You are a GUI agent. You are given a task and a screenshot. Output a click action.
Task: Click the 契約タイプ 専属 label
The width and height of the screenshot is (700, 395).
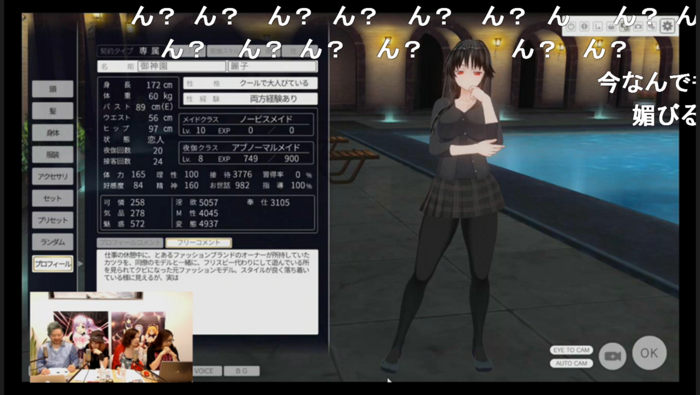coord(129,51)
